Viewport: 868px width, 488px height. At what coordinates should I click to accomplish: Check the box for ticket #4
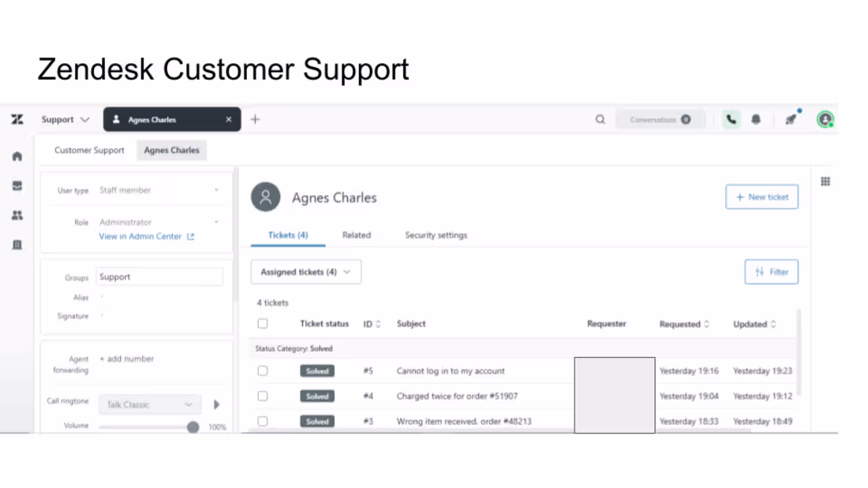[x=263, y=396]
